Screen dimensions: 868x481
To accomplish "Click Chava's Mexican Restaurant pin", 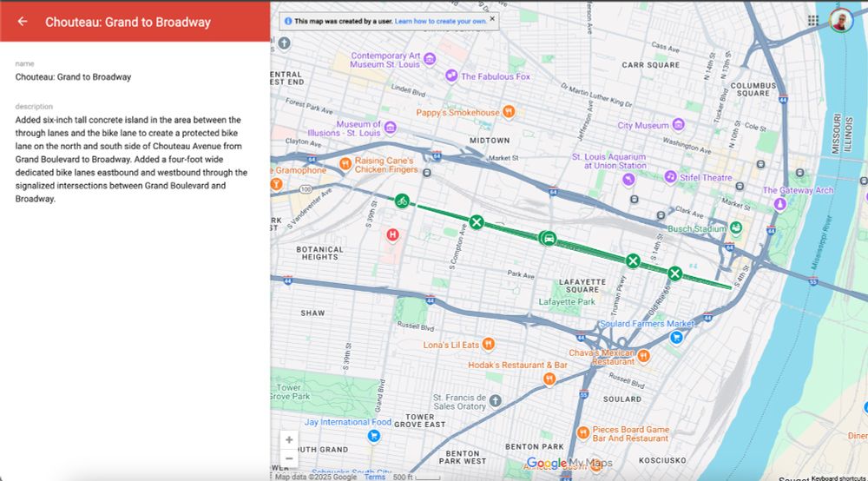I will pos(643,356).
